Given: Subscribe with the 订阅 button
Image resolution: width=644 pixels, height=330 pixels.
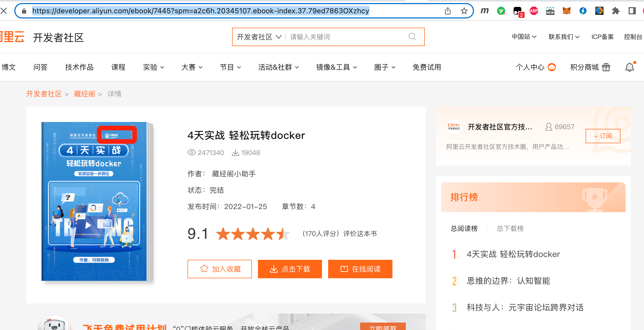Looking at the screenshot, I should pos(603,136).
